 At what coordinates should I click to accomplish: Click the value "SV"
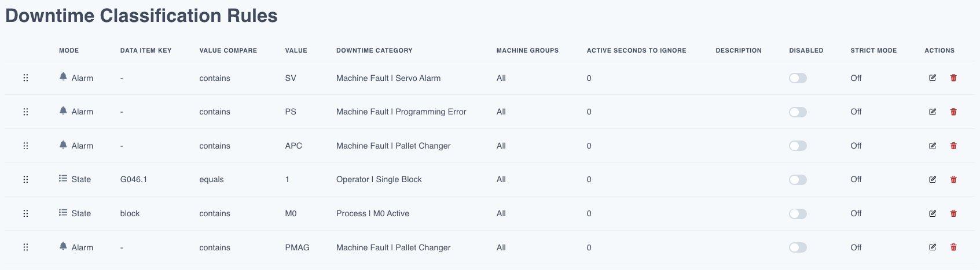[x=291, y=78]
